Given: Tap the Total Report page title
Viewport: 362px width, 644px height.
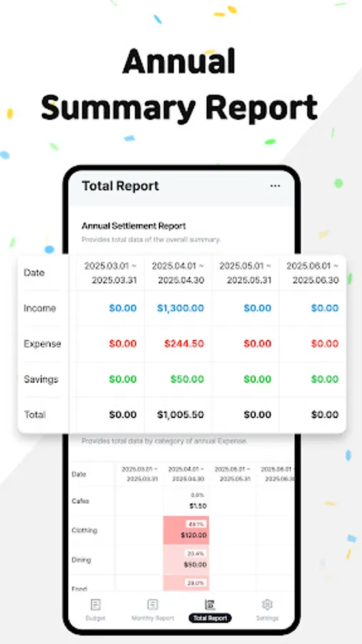Looking at the screenshot, I should tap(120, 186).
